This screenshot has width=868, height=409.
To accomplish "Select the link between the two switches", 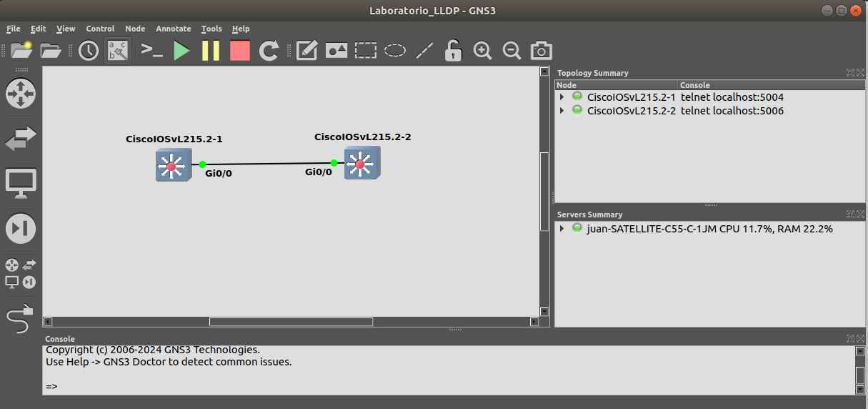I will [268, 164].
